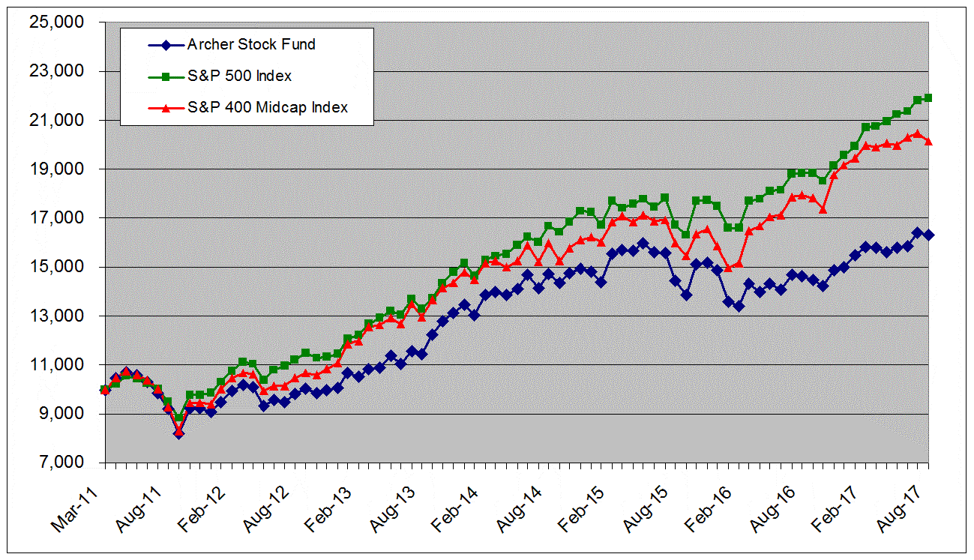Click the 21,000 y-axis label
Screen dimensions: 974x560
[x=56, y=120]
